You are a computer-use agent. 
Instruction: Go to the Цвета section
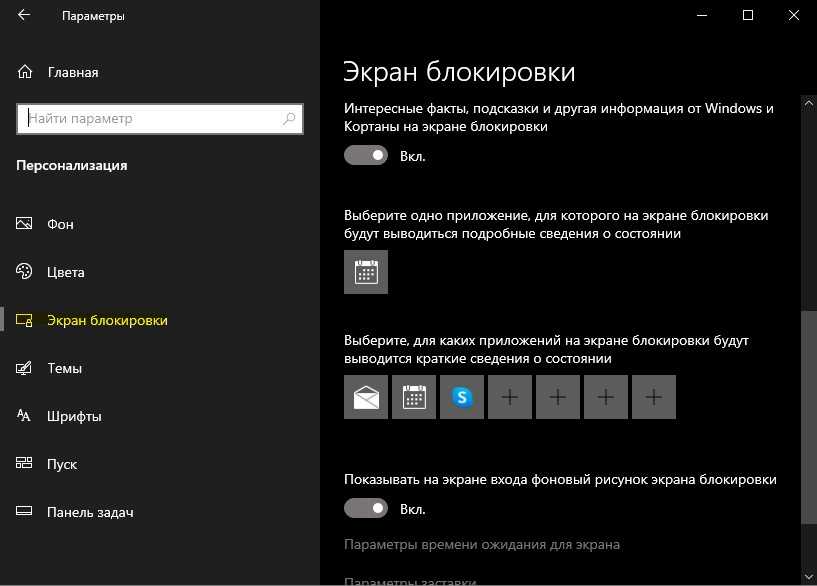66,273
